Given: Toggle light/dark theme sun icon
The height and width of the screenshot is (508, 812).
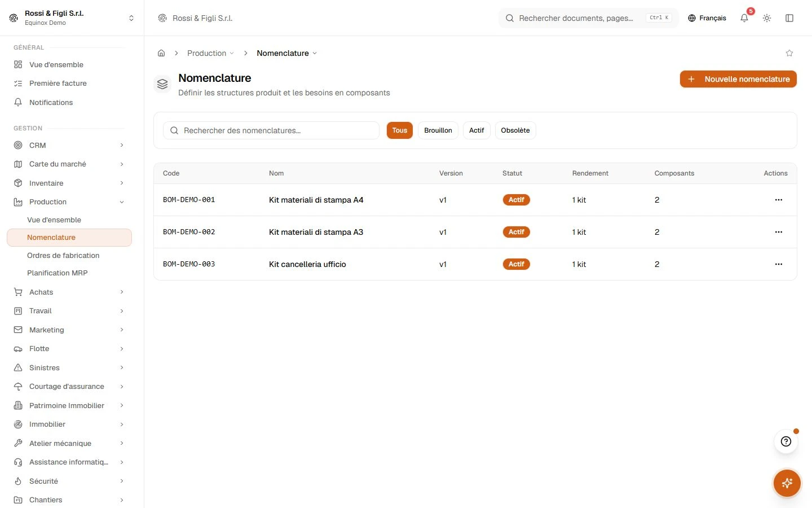Looking at the screenshot, I should point(767,18).
